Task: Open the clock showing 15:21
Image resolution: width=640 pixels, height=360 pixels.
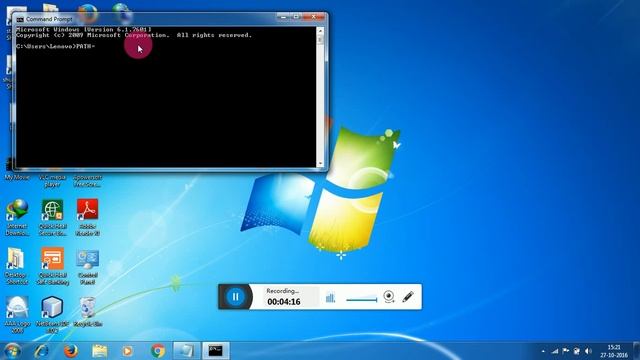Action: (613, 351)
